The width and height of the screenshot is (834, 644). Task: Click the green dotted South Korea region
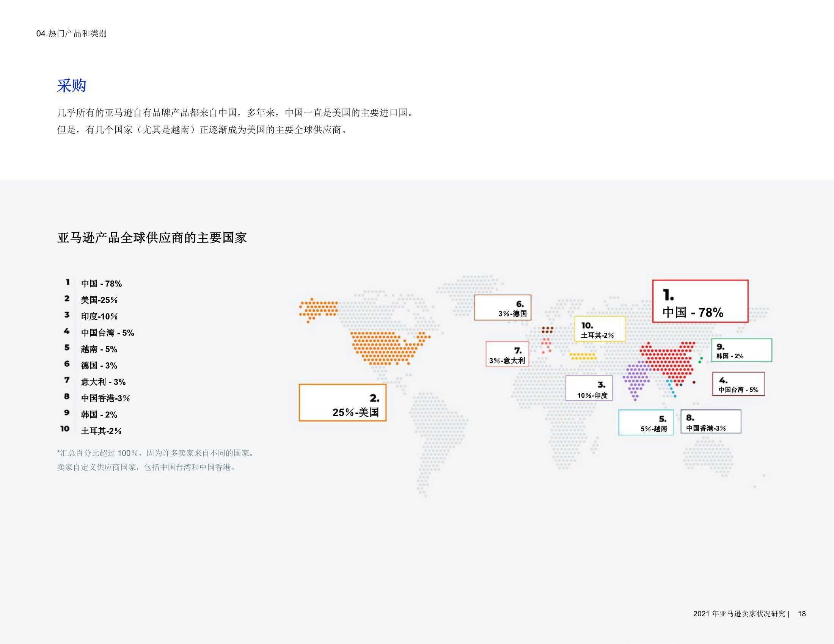click(700, 360)
